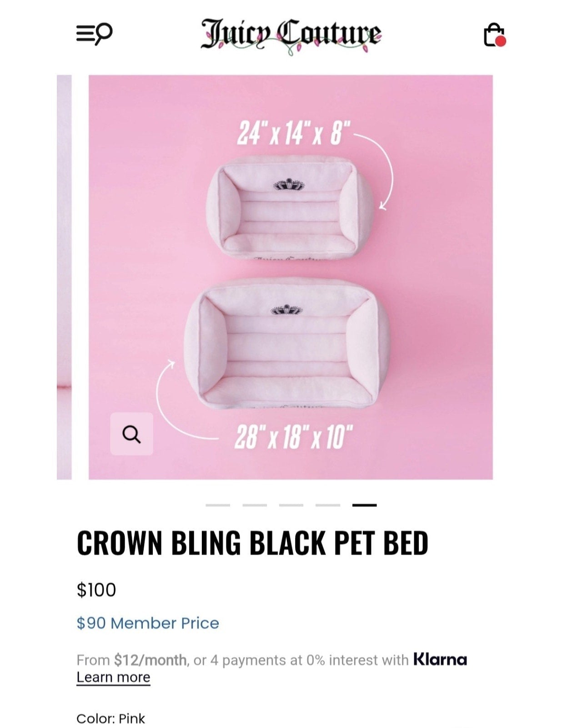Select the active fifth carousel indicator
Image resolution: width=582 pixels, height=728 pixels.
point(365,505)
